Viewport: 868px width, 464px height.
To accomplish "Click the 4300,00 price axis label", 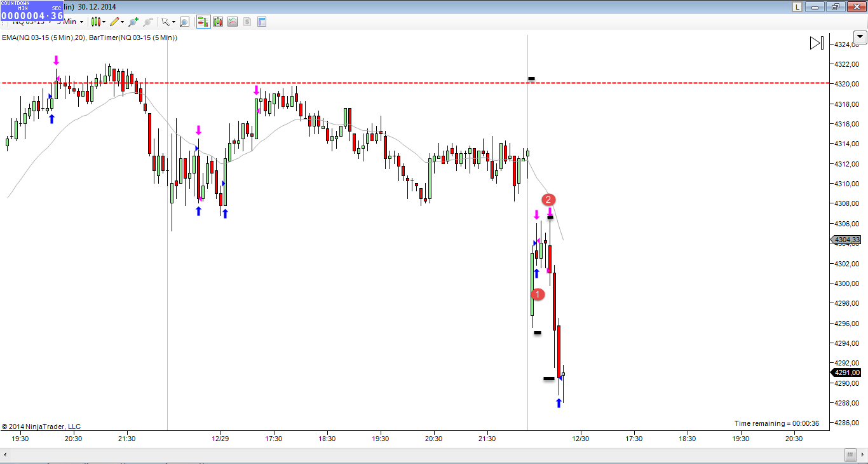I will click(x=847, y=283).
